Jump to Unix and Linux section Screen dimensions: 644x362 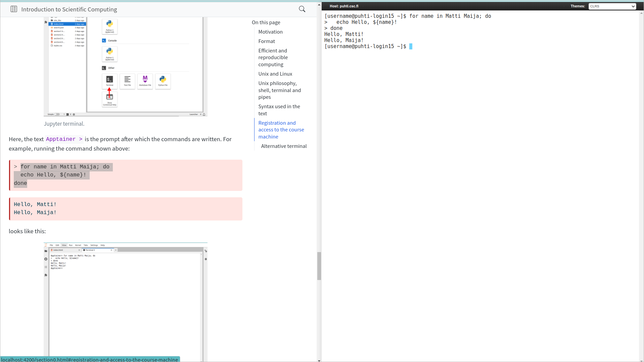coord(275,74)
